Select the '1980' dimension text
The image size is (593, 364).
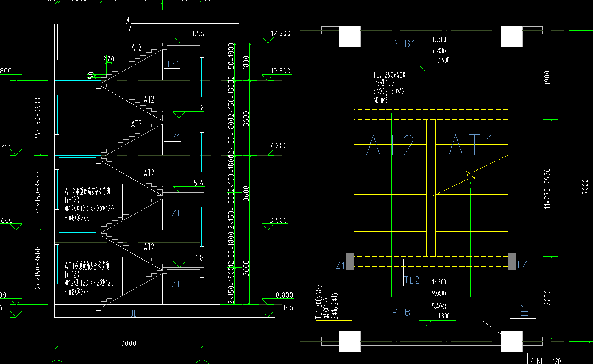click(x=548, y=77)
